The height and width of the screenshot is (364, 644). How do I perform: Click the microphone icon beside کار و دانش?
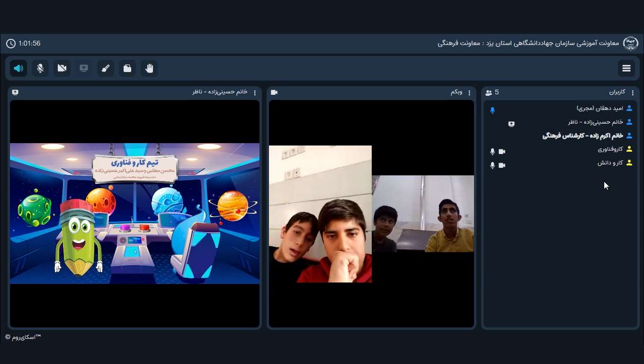[492, 165]
